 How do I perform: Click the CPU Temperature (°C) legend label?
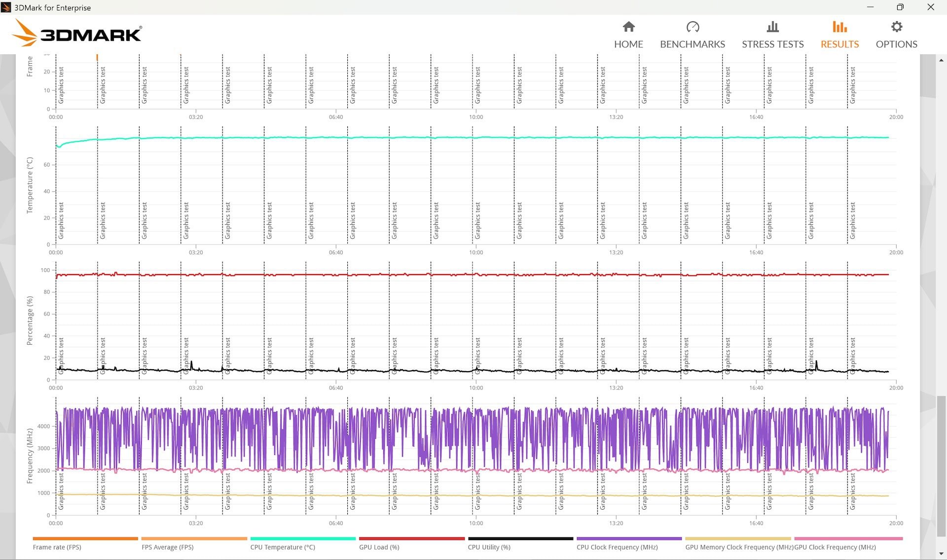coord(283,547)
